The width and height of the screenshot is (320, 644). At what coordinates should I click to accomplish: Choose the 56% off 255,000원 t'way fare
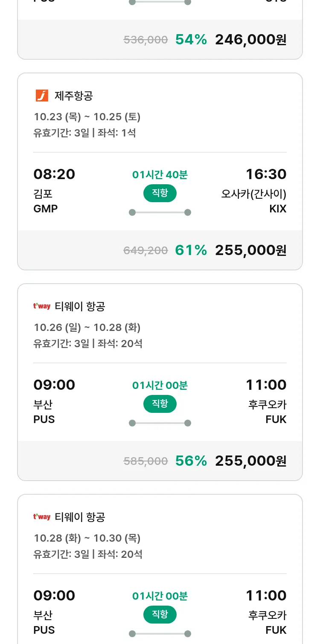coord(250,461)
